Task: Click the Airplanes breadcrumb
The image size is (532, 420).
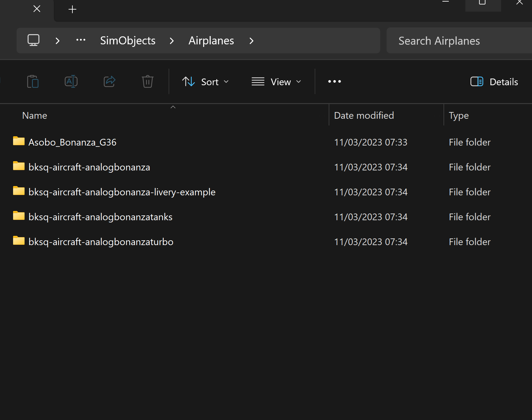Action: click(211, 41)
